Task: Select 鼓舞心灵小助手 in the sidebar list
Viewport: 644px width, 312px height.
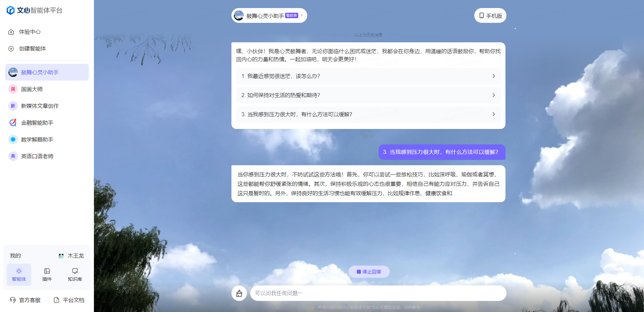Action: (47, 72)
